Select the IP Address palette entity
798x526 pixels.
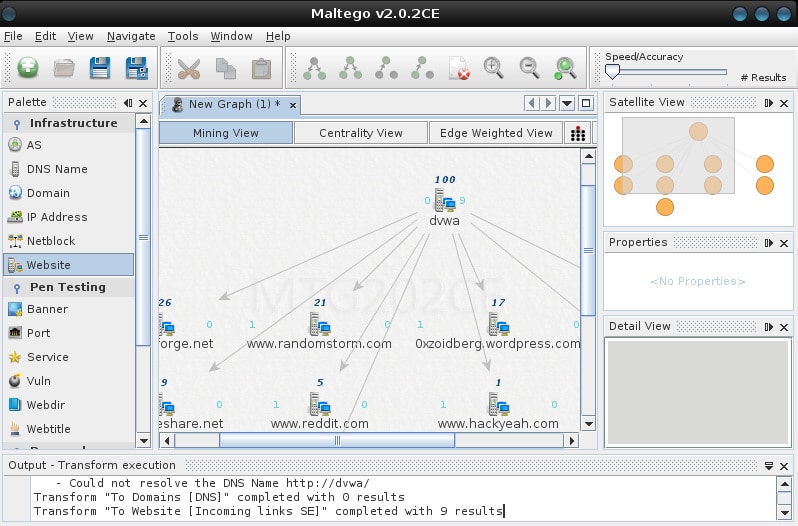69,217
